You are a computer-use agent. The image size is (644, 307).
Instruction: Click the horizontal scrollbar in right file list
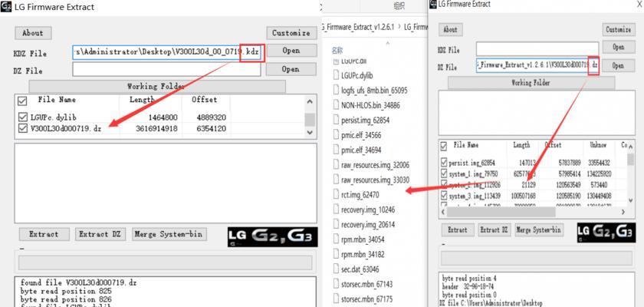(x=501, y=212)
